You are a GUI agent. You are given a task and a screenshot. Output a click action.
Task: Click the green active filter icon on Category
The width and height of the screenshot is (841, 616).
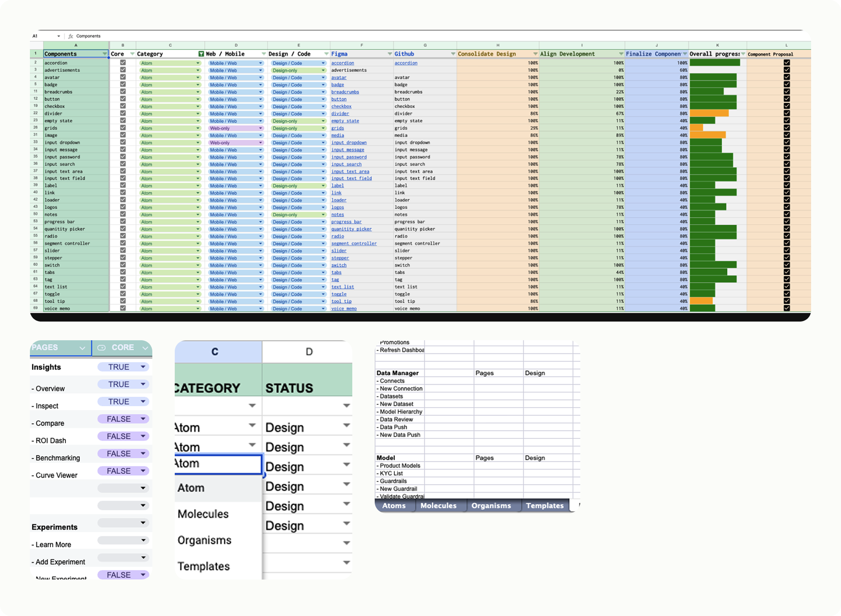(201, 54)
